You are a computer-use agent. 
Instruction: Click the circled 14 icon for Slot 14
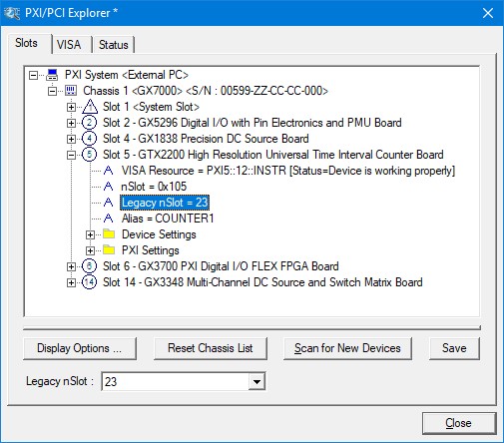89,282
